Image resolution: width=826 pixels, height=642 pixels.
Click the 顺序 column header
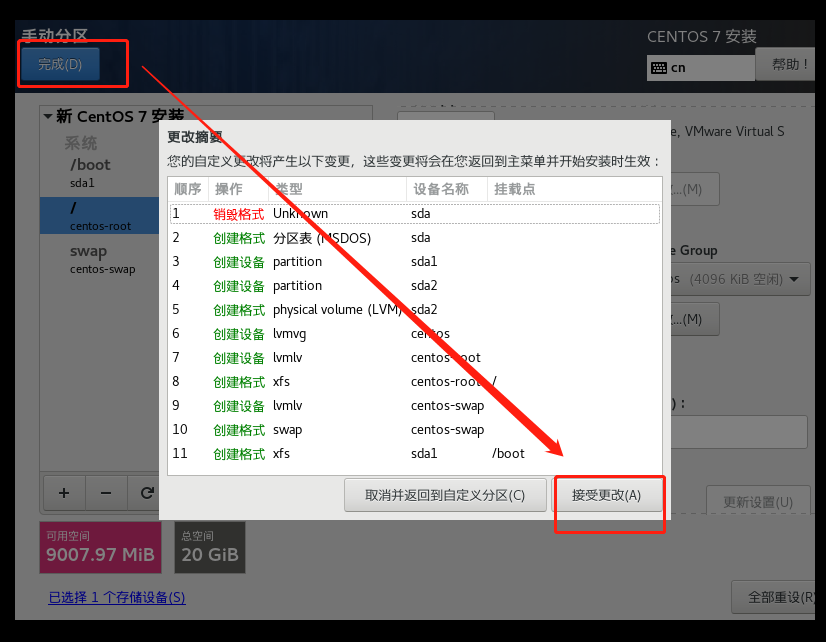(x=189, y=189)
